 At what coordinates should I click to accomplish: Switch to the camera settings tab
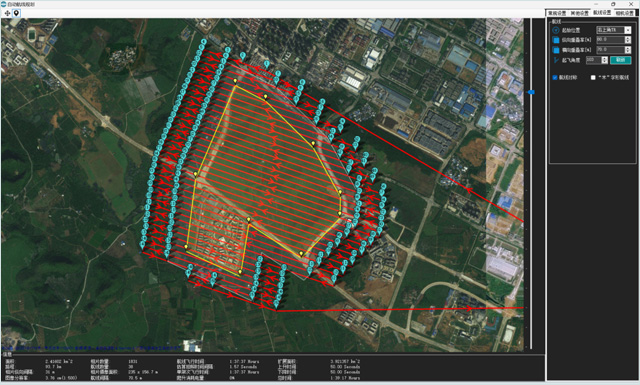click(x=624, y=13)
